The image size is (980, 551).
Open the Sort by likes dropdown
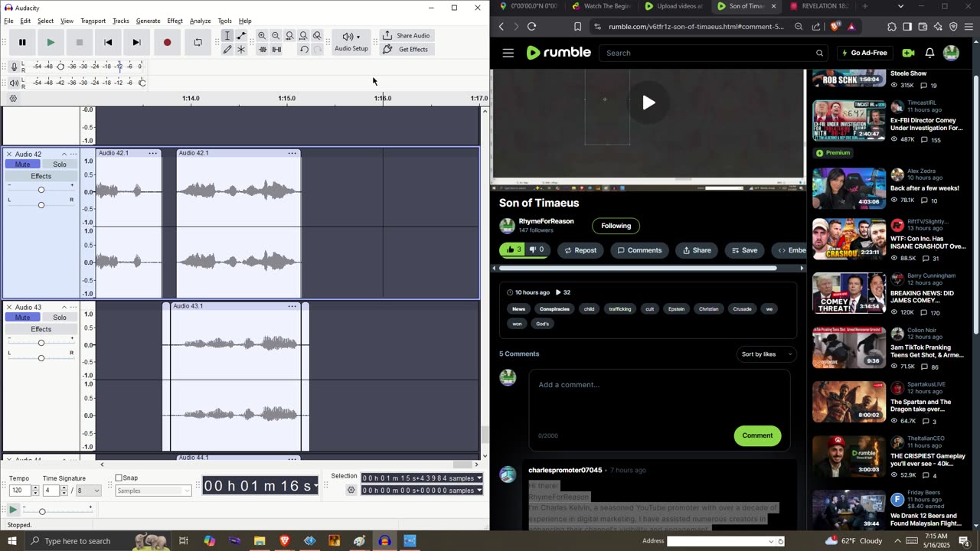[766, 354]
